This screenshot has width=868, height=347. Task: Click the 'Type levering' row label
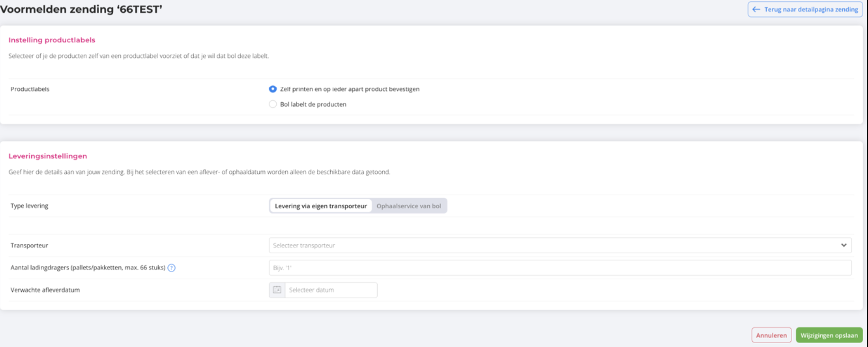point(29,206)
